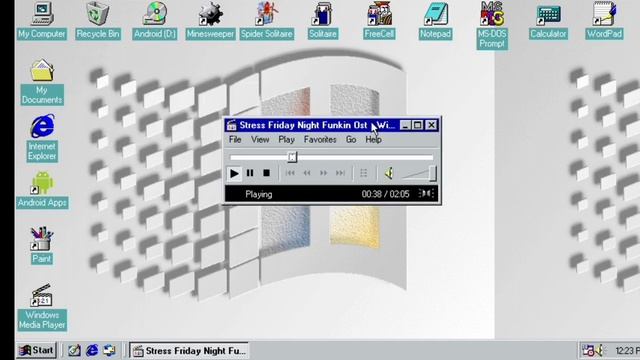Image resolution: width=640 pixels, height=360 pixels.
Task: Click the taskbar clock
Action: [x=627, y=351]
